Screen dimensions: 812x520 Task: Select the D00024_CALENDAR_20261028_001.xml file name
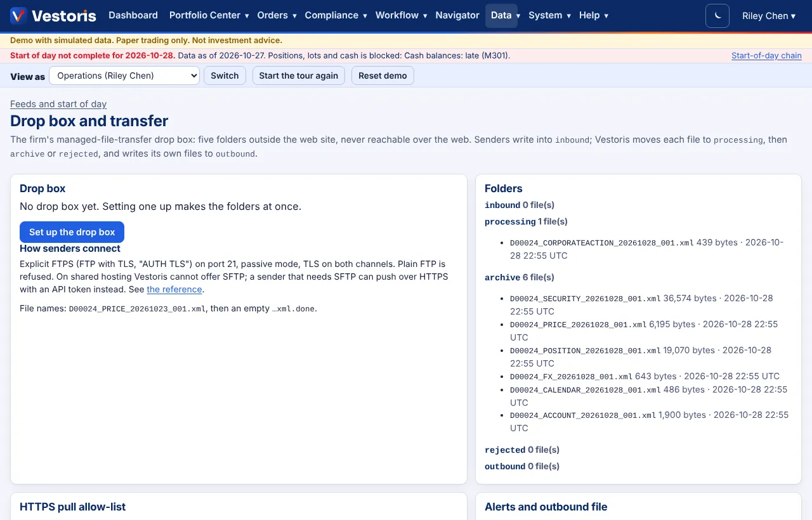[586, 389]
